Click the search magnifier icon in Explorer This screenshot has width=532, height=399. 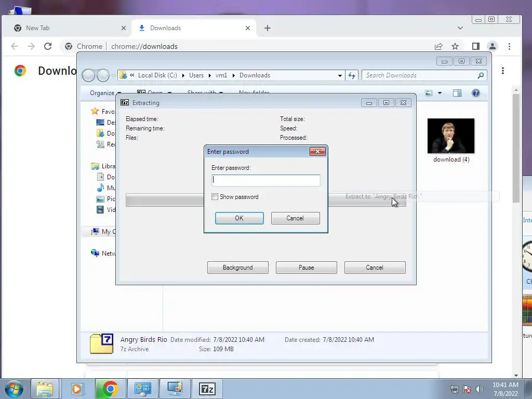481,75
